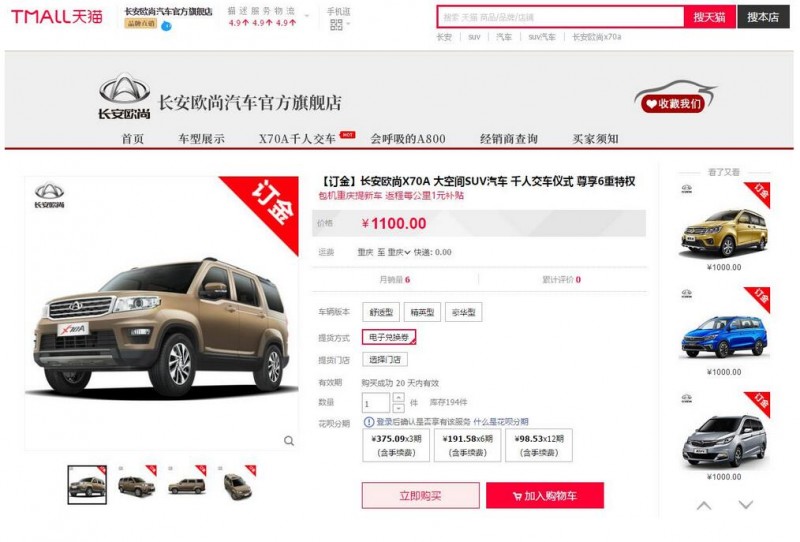800x542 pixels.
Task: Click the 长安欧尚 store logo in banner
Action: coord(124,96)
